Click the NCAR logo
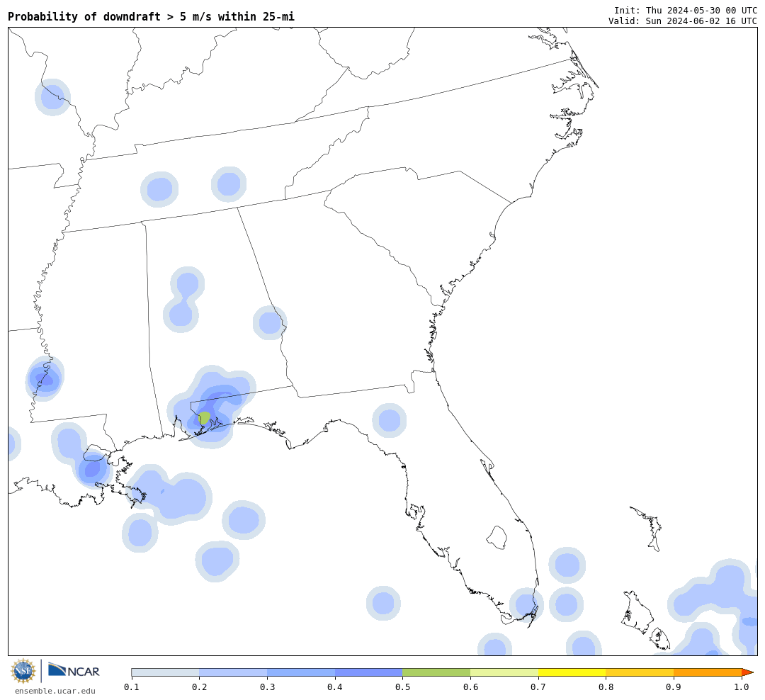 coord(74,670)
